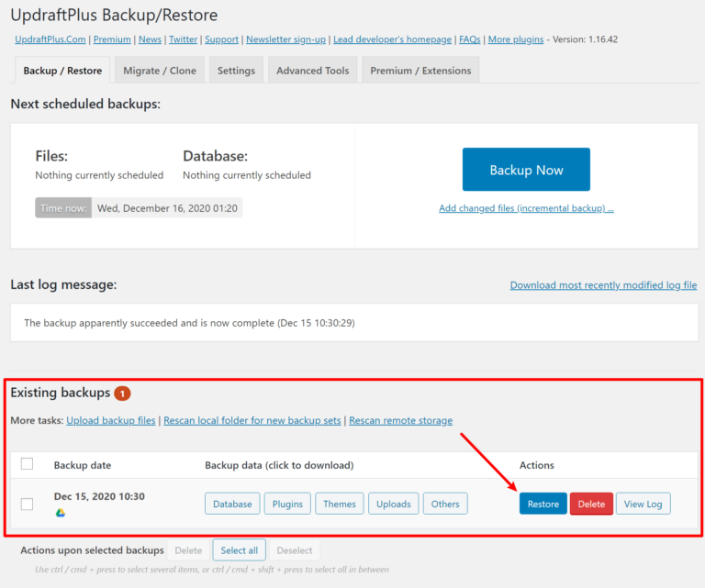Click the Google Drive icon under backup date

[x=61, y=513]
